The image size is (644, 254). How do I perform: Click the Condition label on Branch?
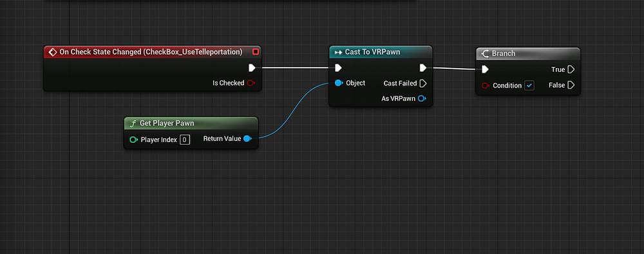point(507,86)
